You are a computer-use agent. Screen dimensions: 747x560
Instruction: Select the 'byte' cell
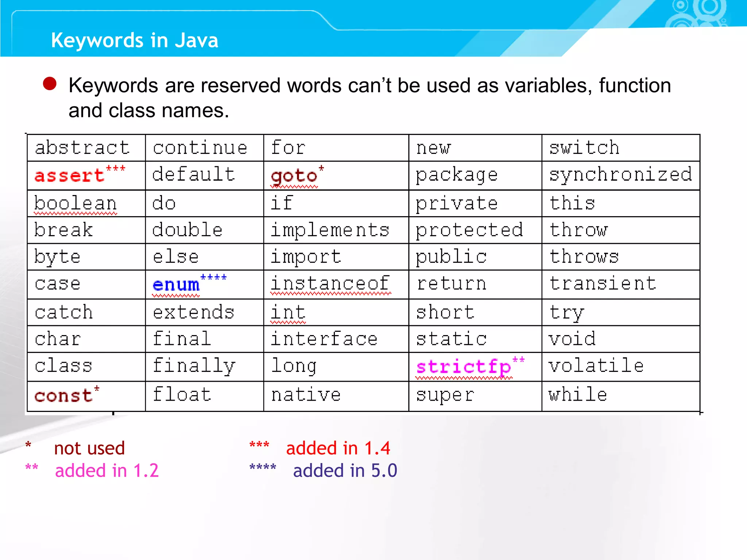point(86,257)
